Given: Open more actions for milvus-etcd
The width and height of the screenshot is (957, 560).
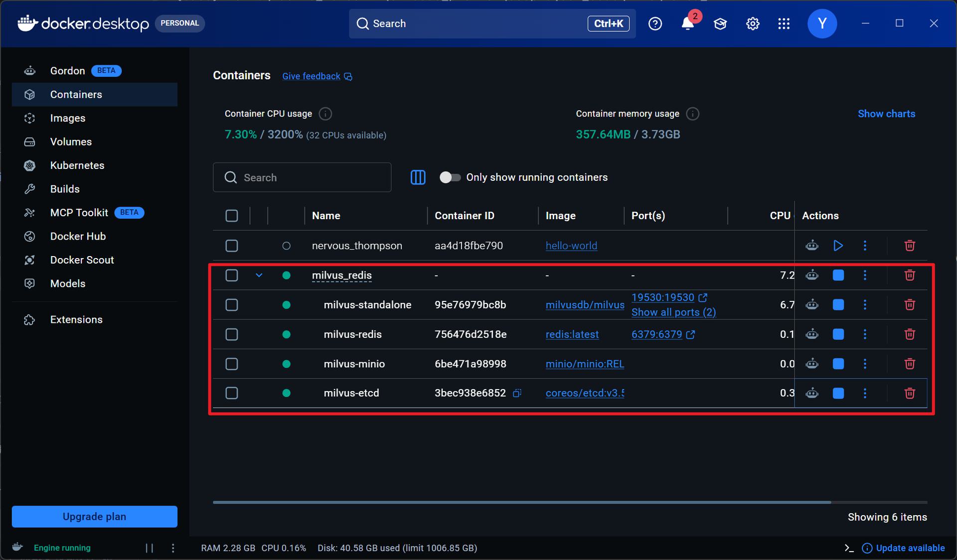Looking at the screenshot, I should pyautogui.click(x=865, y=393).
